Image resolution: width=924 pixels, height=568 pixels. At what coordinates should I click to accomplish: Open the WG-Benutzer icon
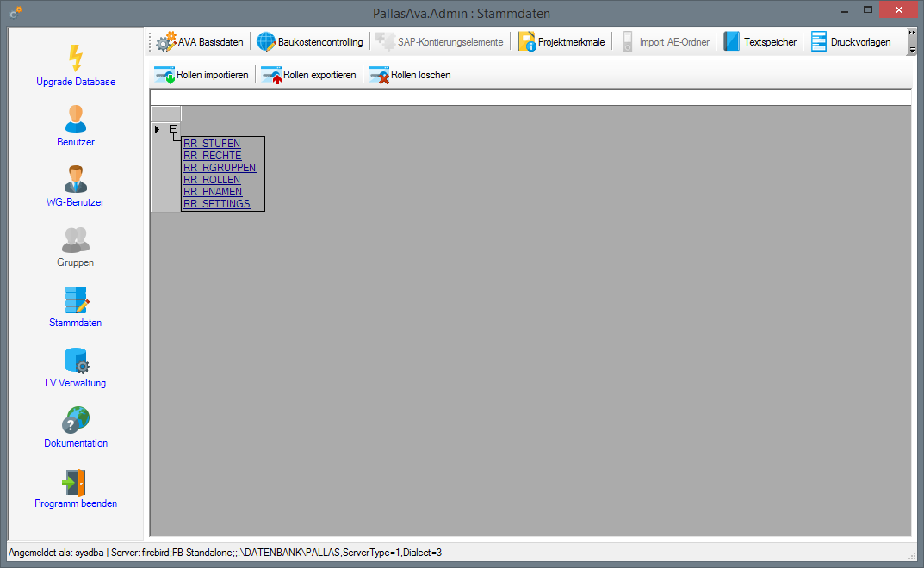[76, 178]
